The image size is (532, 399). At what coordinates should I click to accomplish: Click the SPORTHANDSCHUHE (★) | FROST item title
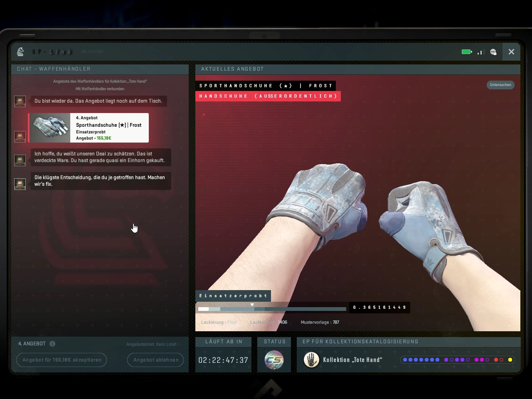pyautogui.click(x=266, y=86)
